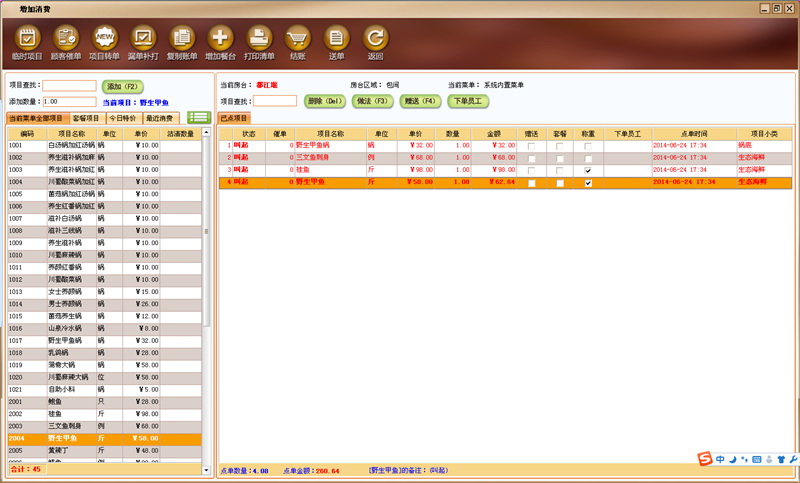
Task: Select menu row 1013 女士养颜锅
Action: pos(105,292)
